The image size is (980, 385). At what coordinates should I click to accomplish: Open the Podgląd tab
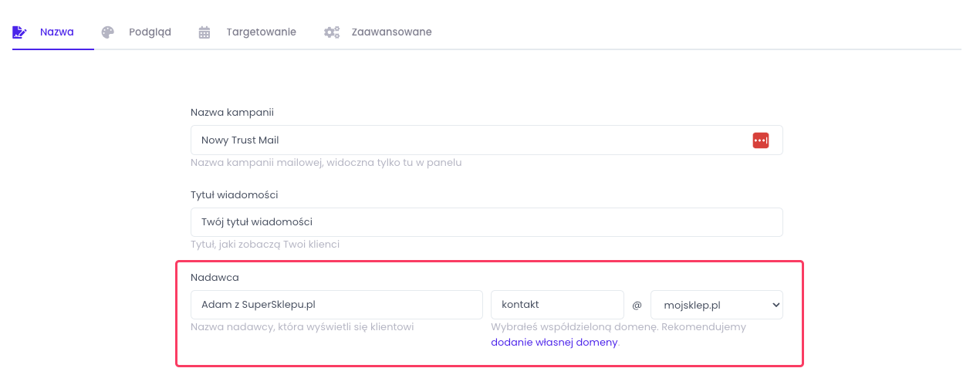click(x=137, y=32)
